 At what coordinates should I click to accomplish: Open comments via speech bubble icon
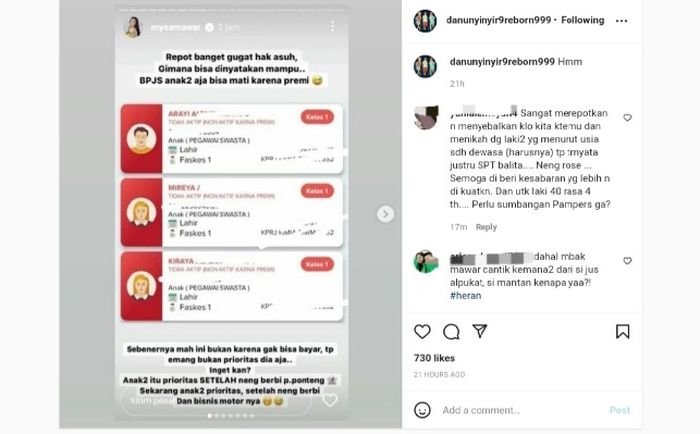pos(451,332)
